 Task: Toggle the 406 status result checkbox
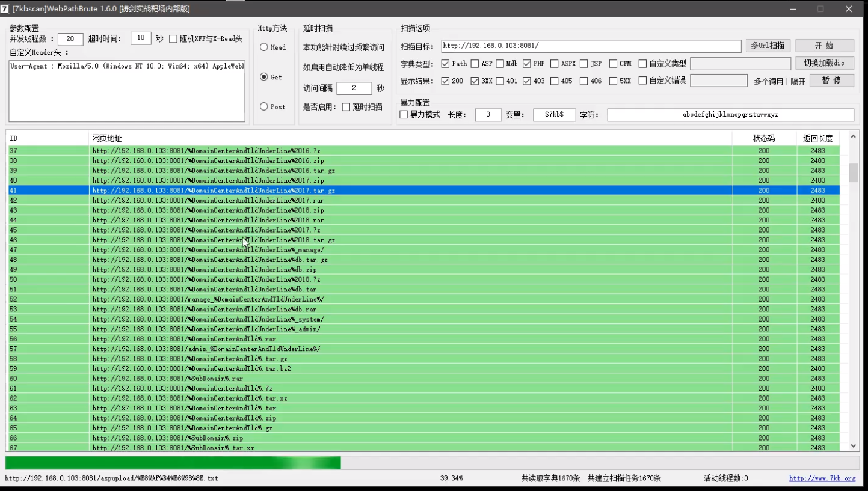(x=584, y=81)
